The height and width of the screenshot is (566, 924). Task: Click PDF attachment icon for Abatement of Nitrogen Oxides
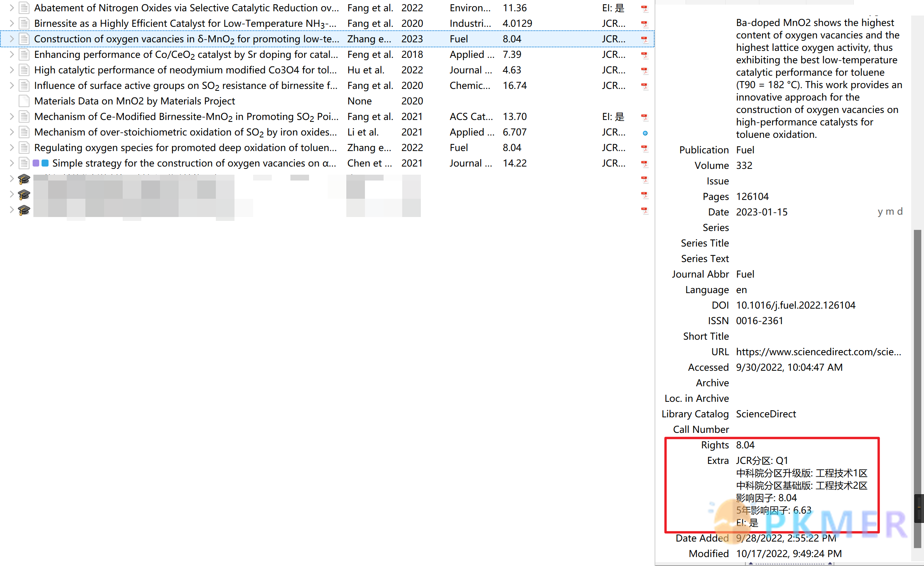(x=644, y=8)
